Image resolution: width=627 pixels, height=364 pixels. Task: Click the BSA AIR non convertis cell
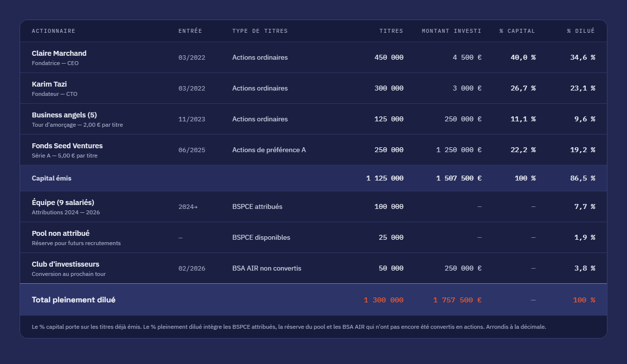(x=267, y=269)
